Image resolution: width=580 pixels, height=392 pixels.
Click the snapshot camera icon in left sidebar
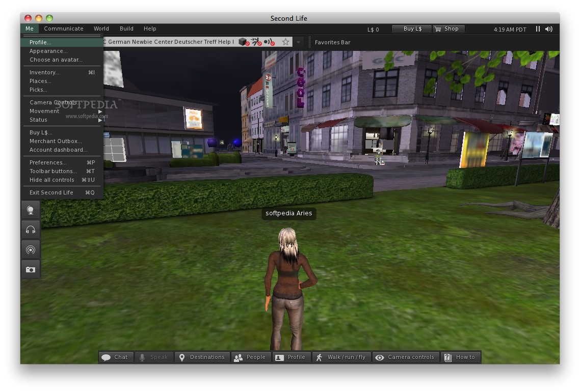(31, 270)
